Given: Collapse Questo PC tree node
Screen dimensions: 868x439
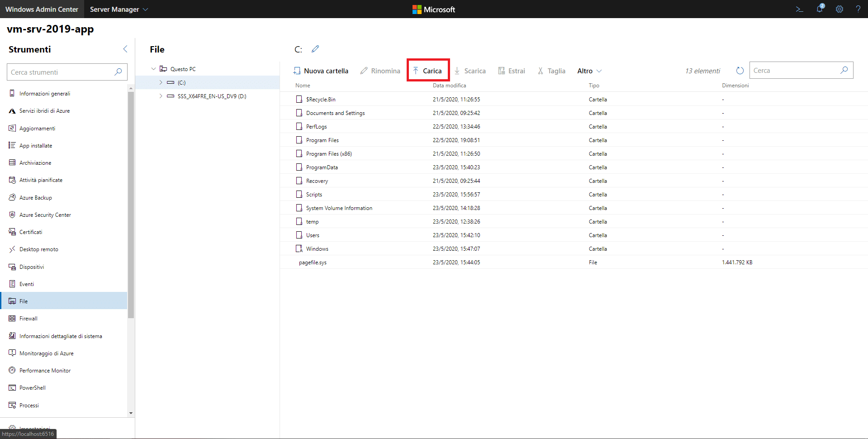Looking at the screenshot, I should pos(153,69).
